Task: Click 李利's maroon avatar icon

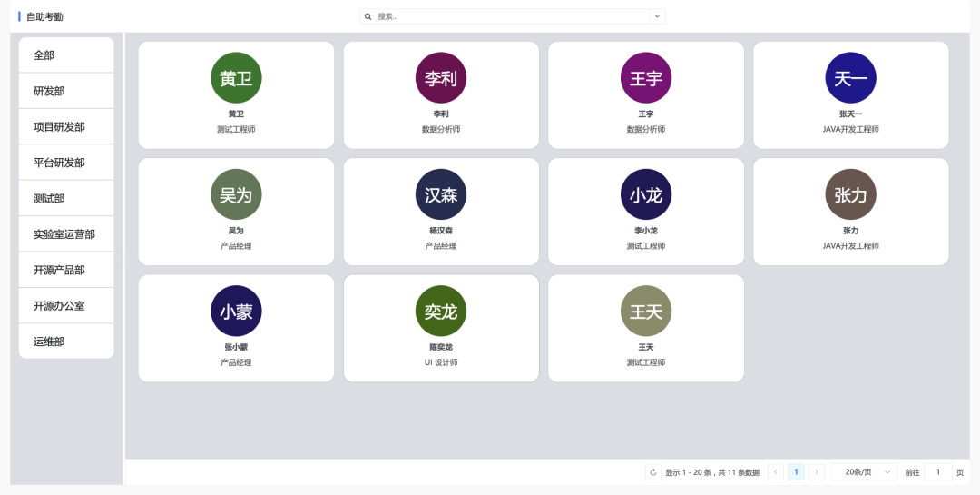Action: point(441,78)
